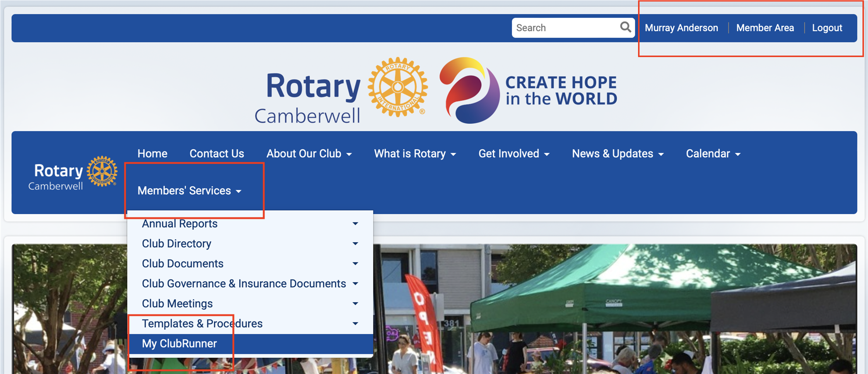Viewport: 868px width, 374px height.
Task: Open Templates & Procedures menu entry
Action: pyautogui.click(x=202, y=324)
